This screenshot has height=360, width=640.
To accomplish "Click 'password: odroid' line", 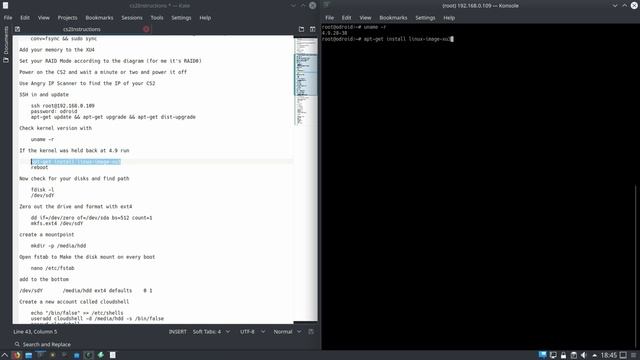I will 54,111.
